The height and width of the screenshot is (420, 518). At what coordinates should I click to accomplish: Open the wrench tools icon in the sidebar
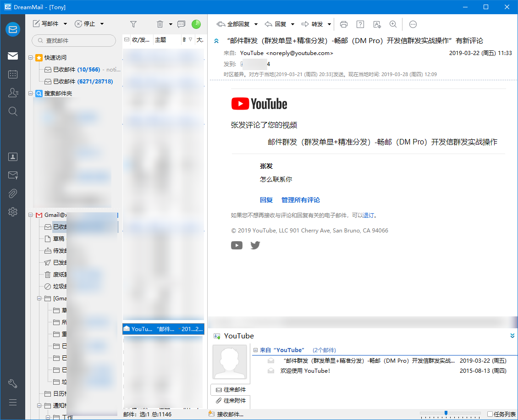click(13, 384)
